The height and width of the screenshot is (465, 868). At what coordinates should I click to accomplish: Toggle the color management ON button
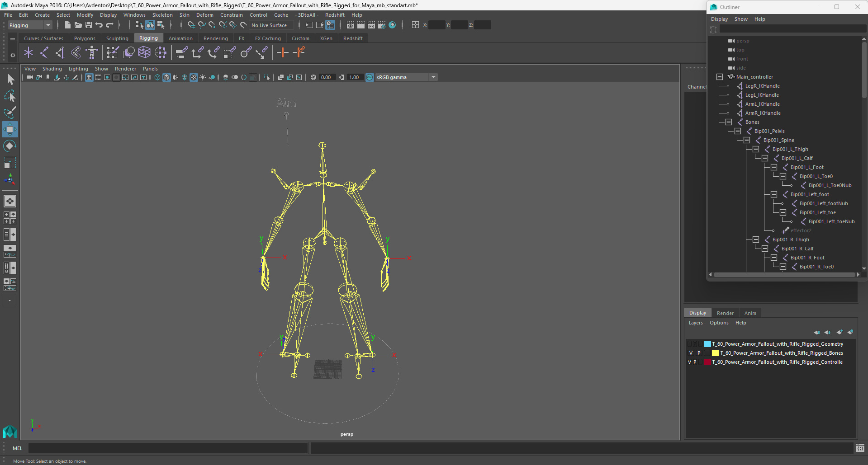point(370,77)
